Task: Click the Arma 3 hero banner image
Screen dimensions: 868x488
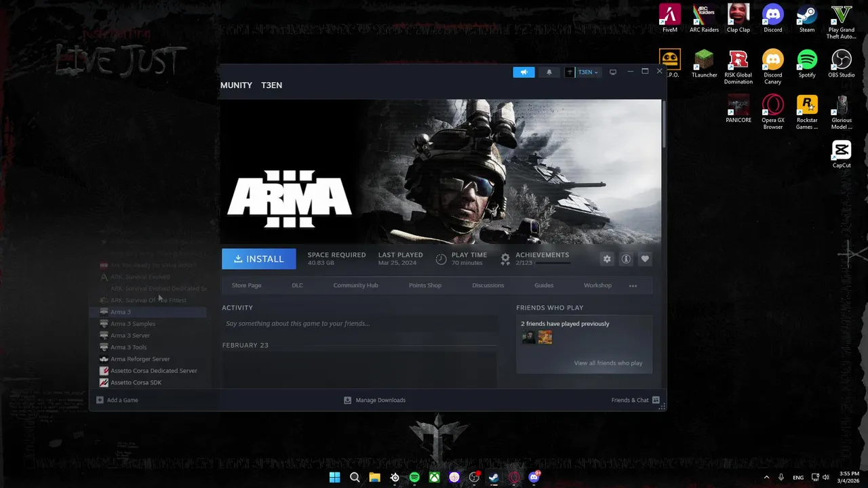Action: coord(441,171)
